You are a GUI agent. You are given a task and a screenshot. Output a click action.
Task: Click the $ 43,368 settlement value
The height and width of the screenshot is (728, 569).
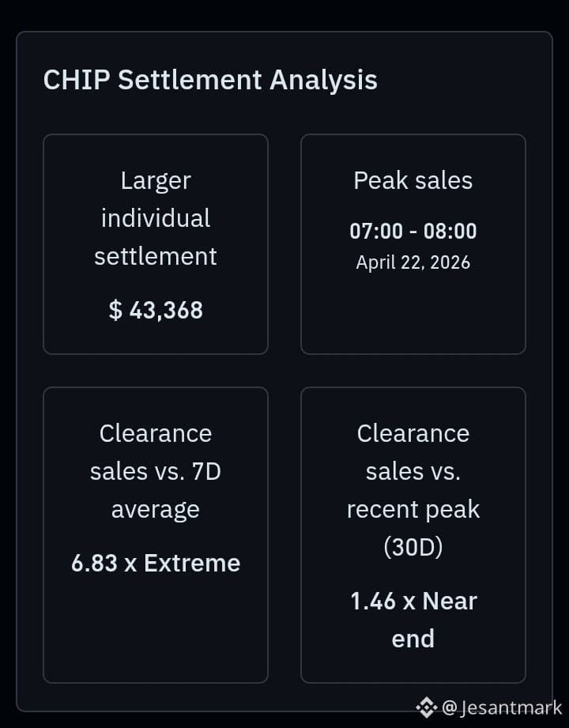point(156,310)
